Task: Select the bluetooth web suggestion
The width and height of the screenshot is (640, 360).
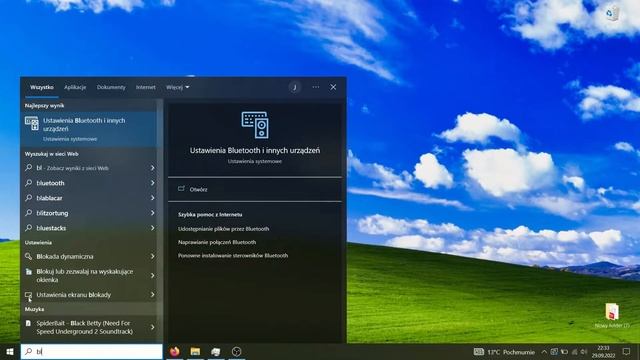Action: [89, 183]
